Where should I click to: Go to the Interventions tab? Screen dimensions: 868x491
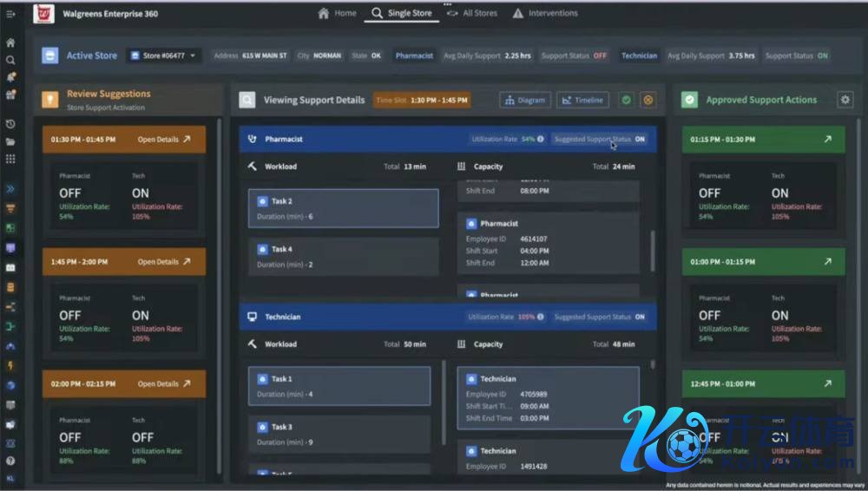point(545,14)
